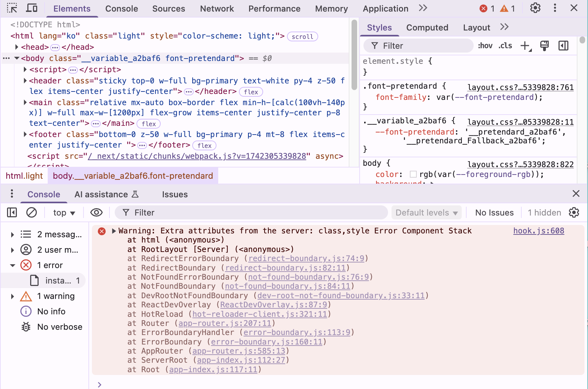Expand the Warning error message triangle

pos(114,231)
